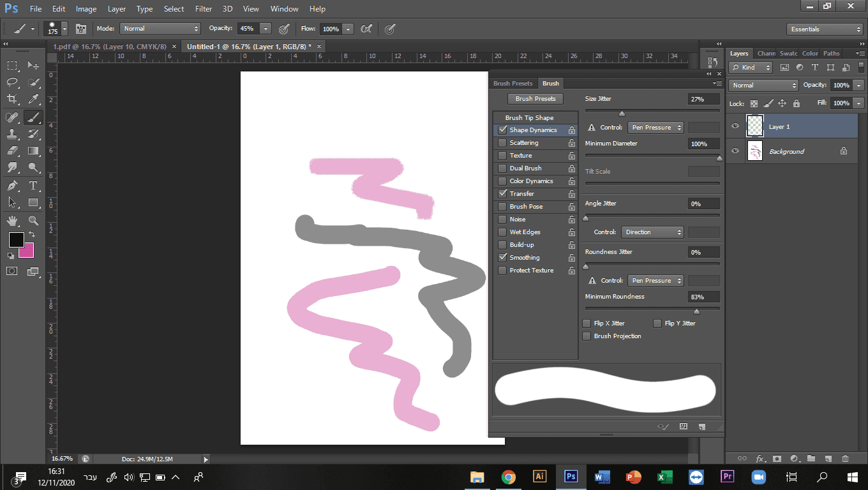This screenshot has width=868, height=490.
Task: Open the Essentials workspace dropdown
Action: click(825, 29)
